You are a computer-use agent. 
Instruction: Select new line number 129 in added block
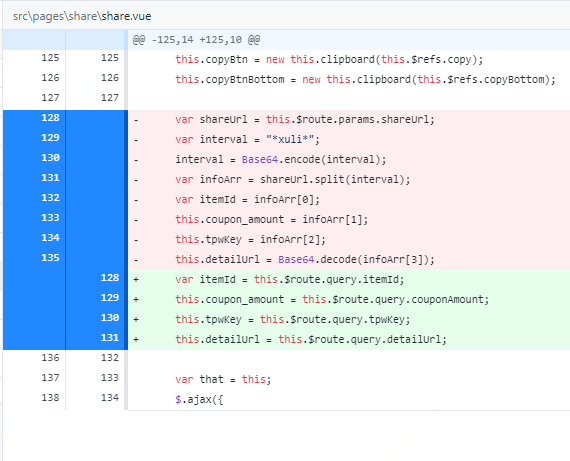tap(110, 298)
